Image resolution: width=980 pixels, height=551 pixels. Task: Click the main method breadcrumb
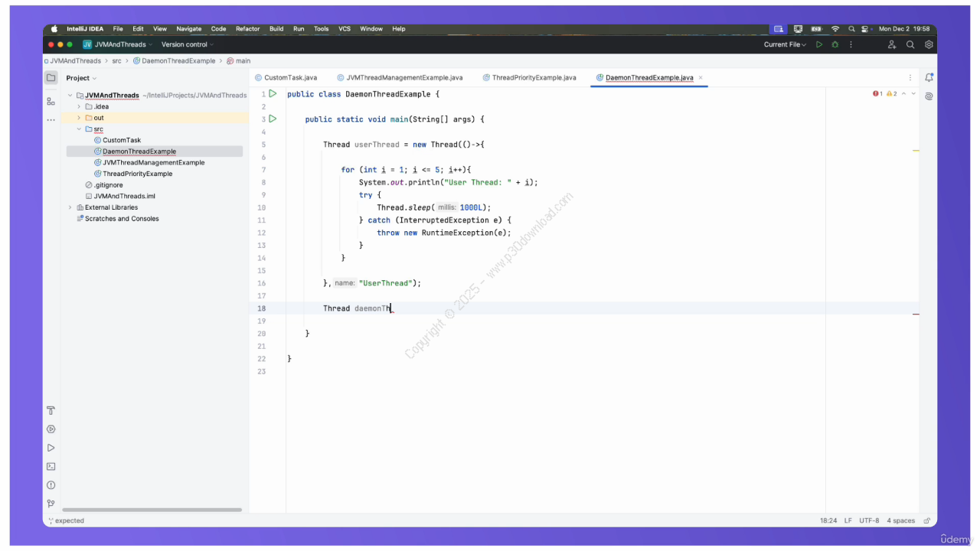pos(239,60)
